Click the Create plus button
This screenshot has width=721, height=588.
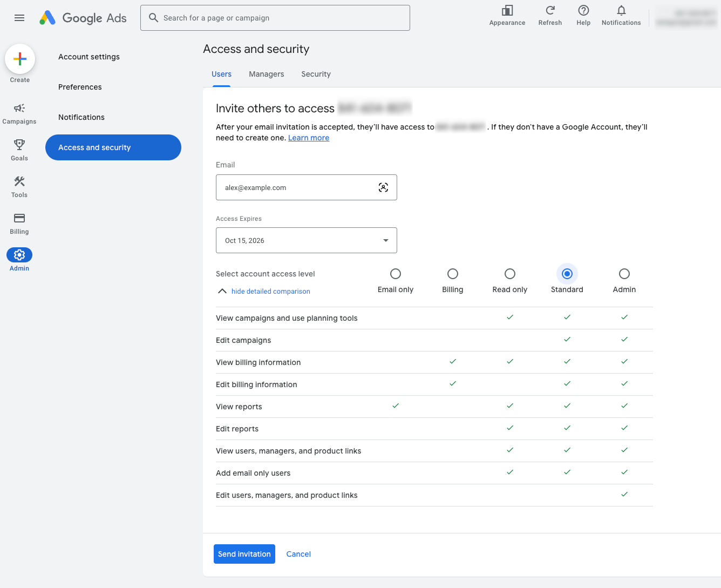pyautogui.click(x=20, y=59)
